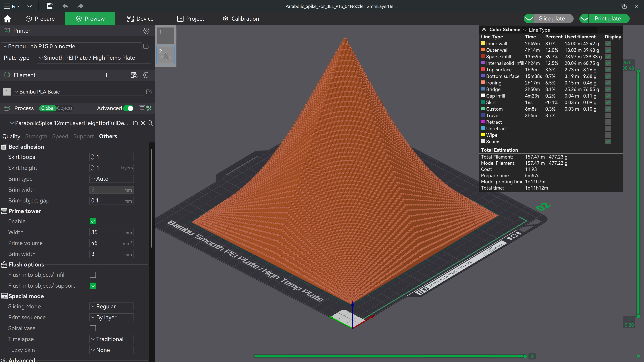This screenshot has height=362, width=644.
Task: Open the AMS filament sync icon
Action: [x=134, y=75]
